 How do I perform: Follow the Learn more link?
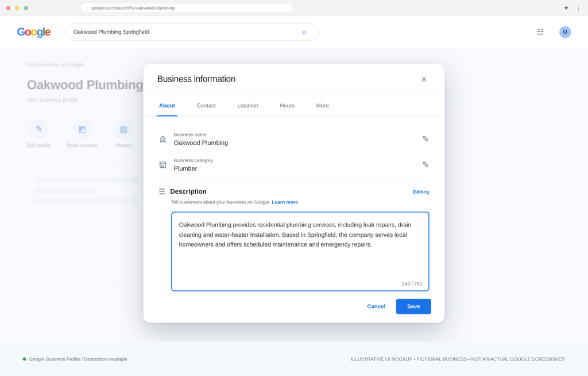pyautogui.click(x=285, y=202)
